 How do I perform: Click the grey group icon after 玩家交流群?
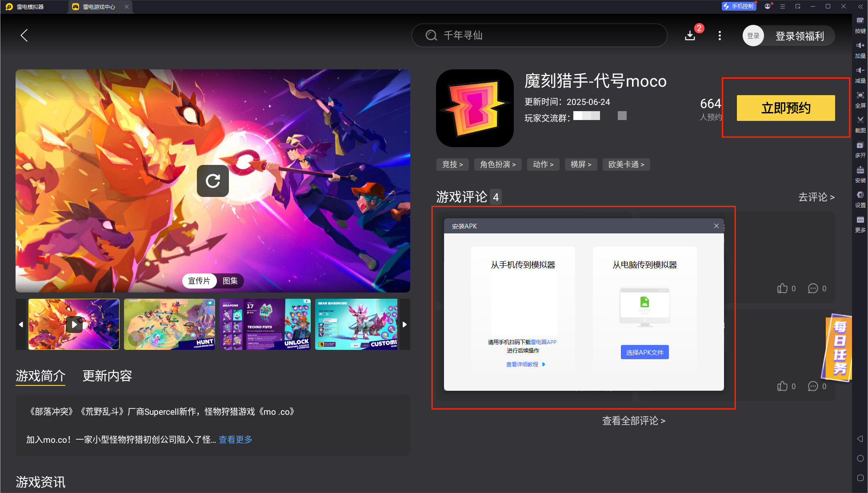pyautogui.click(x=622, y=116)
